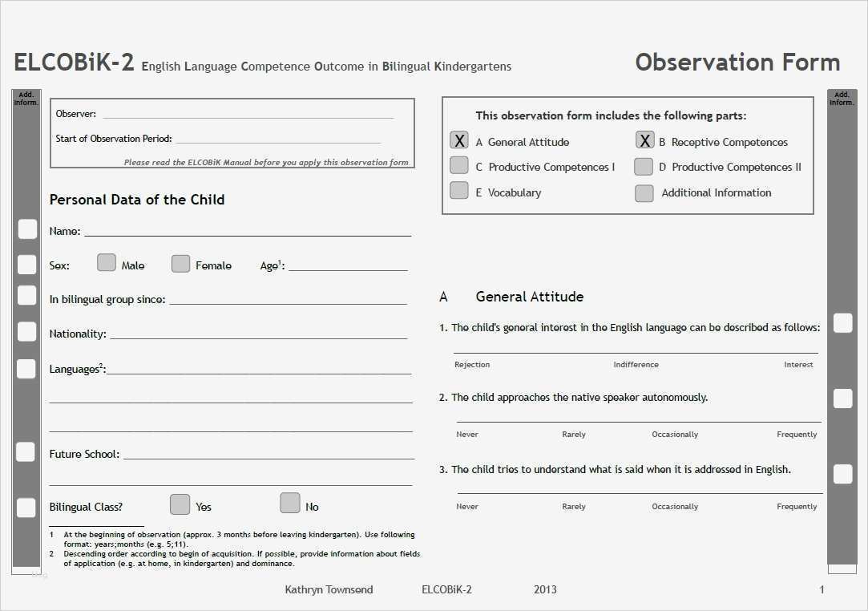Click the right Add. Inform. column header
This screenshot has width=868, height=611.
(842, 98)
